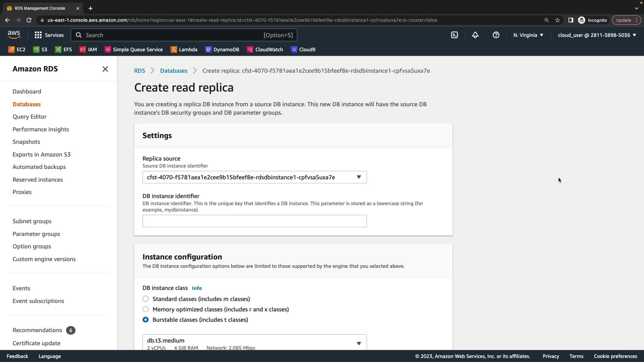Open the help question mark icon
Image resolution: width=644 pixels, height=362 pixels.
click(x=496, y=35)
